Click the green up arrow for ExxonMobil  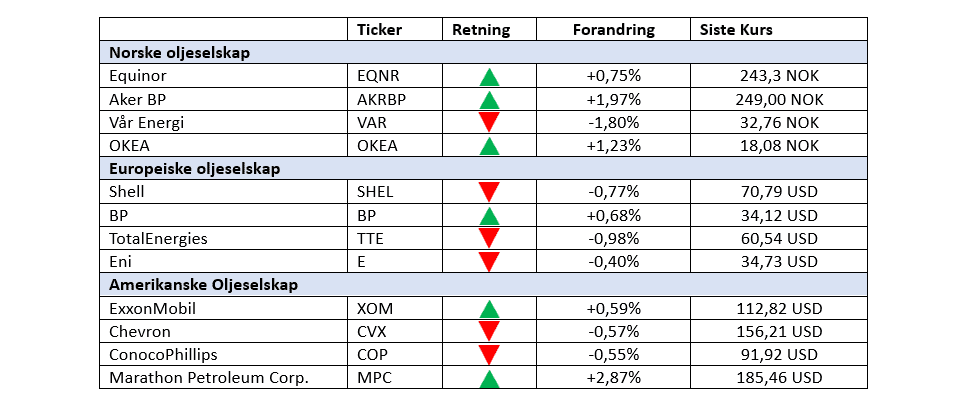[489, 309]
